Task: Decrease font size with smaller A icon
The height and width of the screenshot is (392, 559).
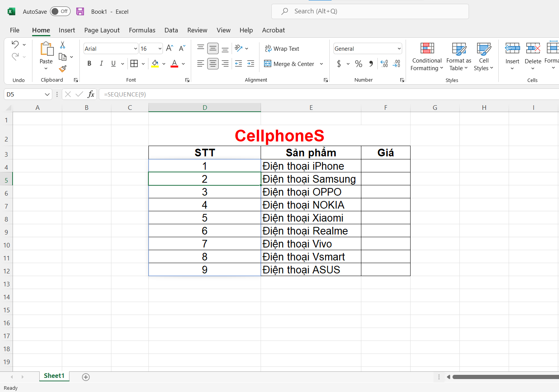Action: pos(182,48)
